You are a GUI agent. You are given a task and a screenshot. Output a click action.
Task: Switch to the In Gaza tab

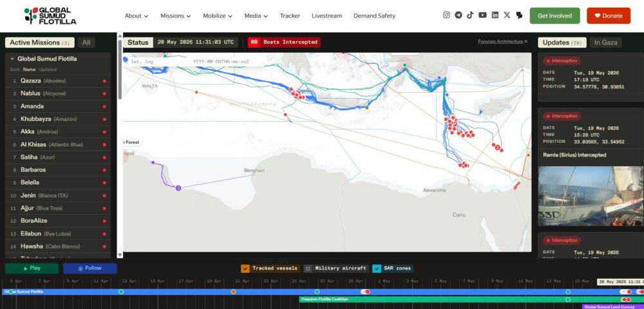point(606,42)
